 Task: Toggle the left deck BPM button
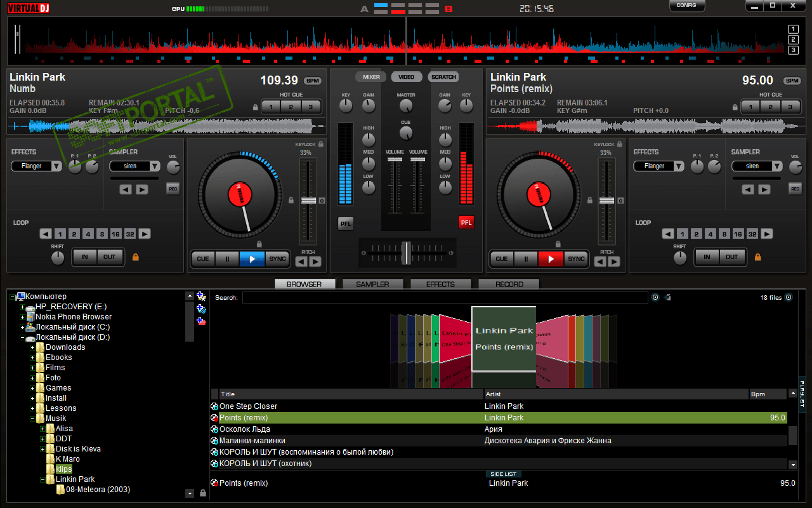(x=313, y=81)
